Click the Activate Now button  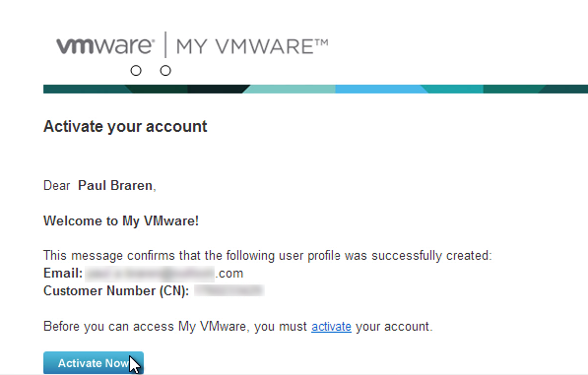click(x=94, y=362)
